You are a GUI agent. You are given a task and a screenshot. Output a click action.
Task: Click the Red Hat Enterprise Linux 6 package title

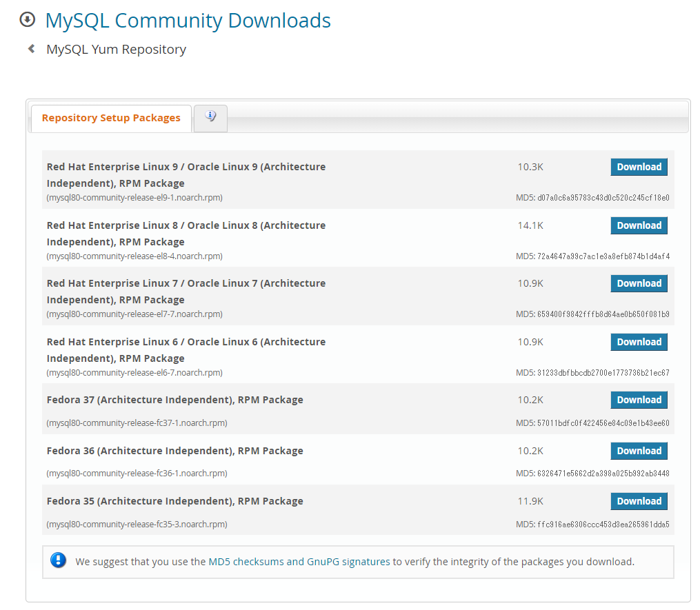(186, 350)
